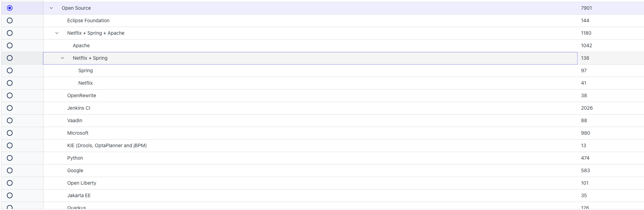Click the count 13 for KIE

click(584, 145)
